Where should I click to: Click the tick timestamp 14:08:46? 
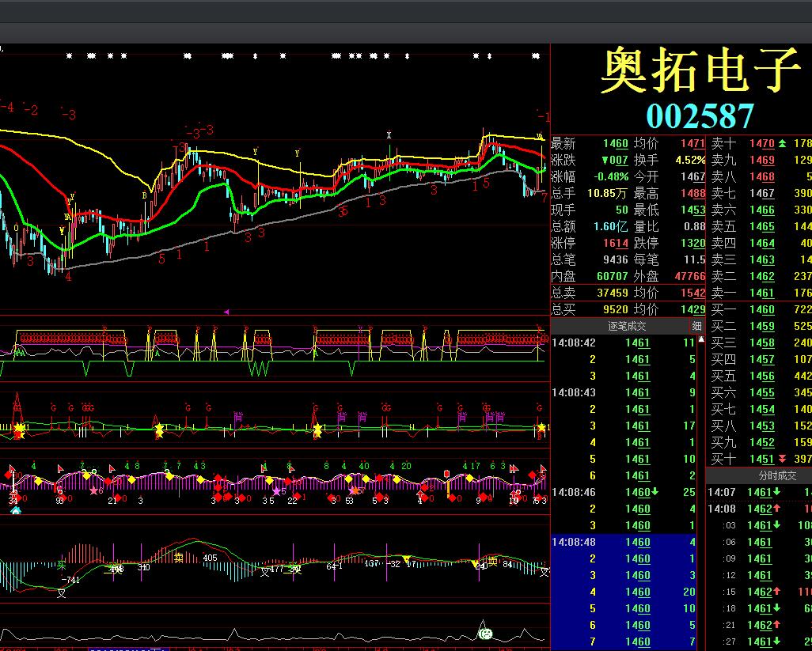point(574,492)
